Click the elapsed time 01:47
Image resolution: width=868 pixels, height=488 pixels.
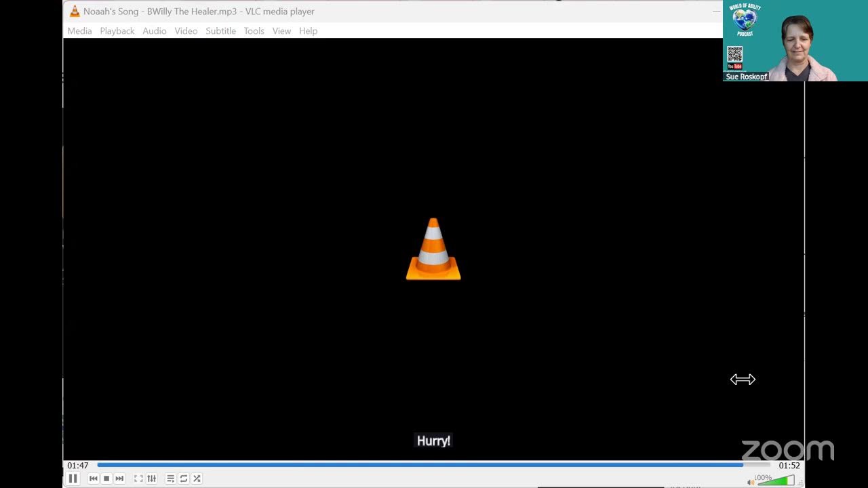(77, 466)
